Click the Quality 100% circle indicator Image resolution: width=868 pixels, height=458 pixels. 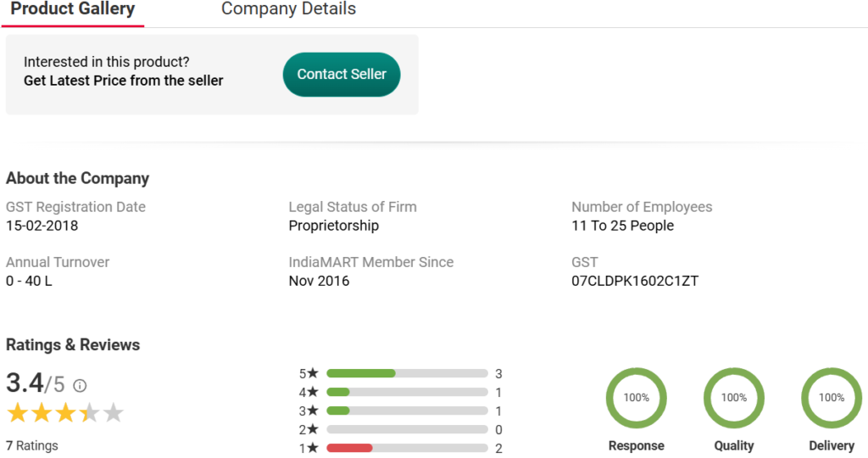pos(733,398)
